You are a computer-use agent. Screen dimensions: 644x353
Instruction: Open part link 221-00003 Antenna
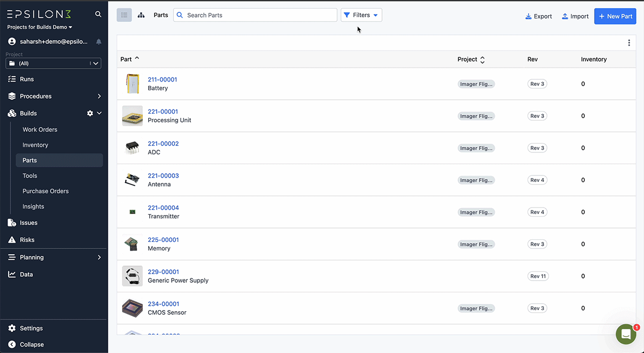tap(163, 175)
